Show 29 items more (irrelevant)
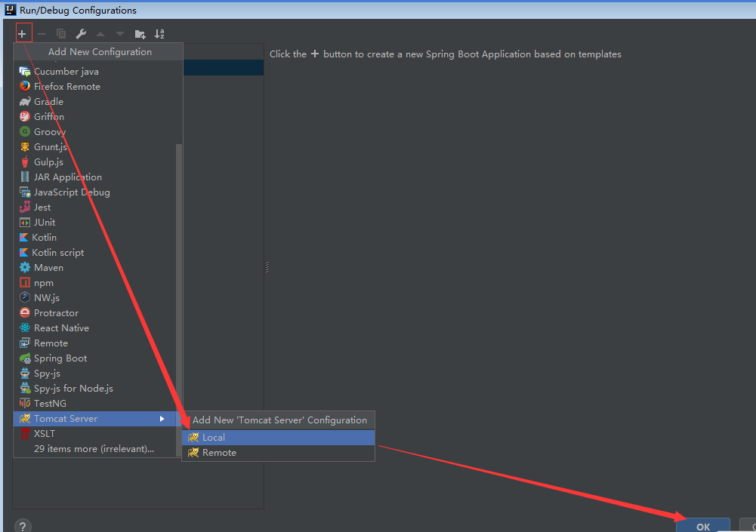The image size is (756, 532). tap(95, 449)
